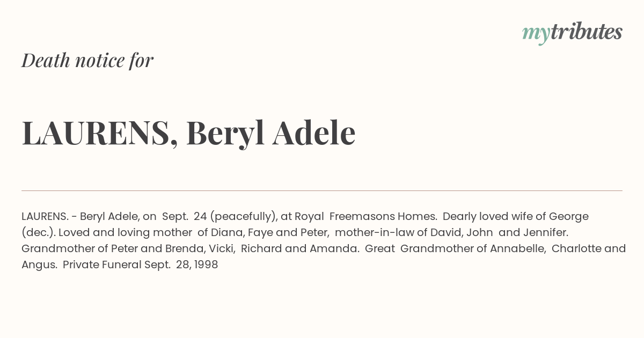Image resolution: width=644 pixels, height=338 pixels.
Task: Click 'Great Grandmother of Annabelle' text
Action: pyautogui.click(x=472, y=249)
